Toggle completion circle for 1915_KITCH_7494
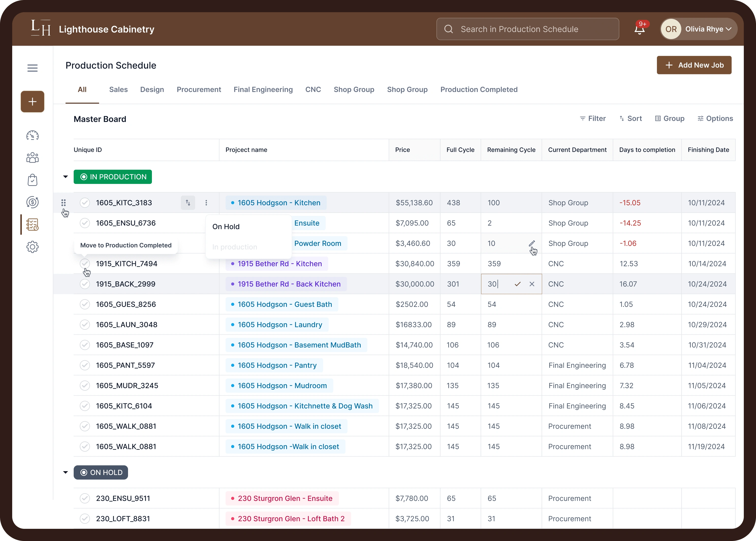This screenshot has width=756, height=541. tap(85, 263)
